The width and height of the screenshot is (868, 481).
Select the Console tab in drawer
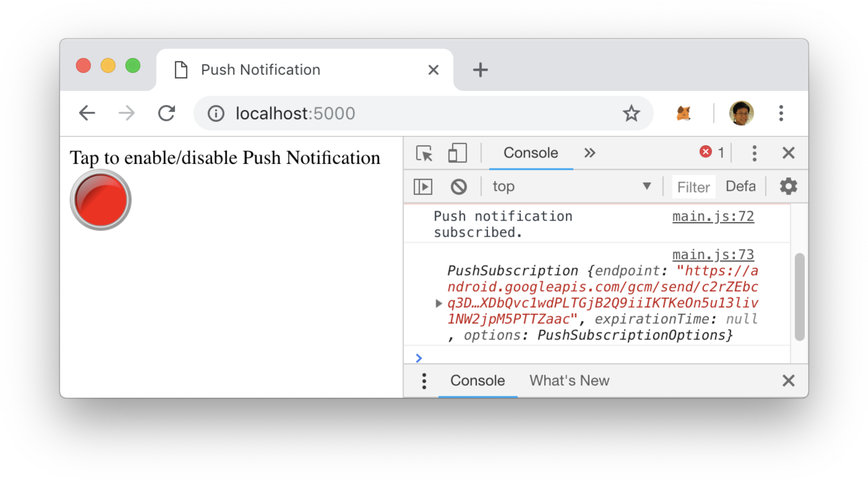[x=477, y=380]
